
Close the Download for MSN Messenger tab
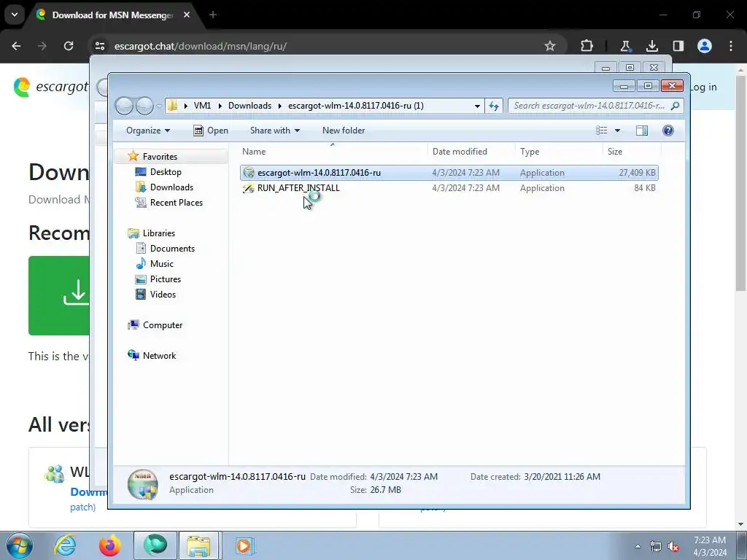(x=187, y=15)
